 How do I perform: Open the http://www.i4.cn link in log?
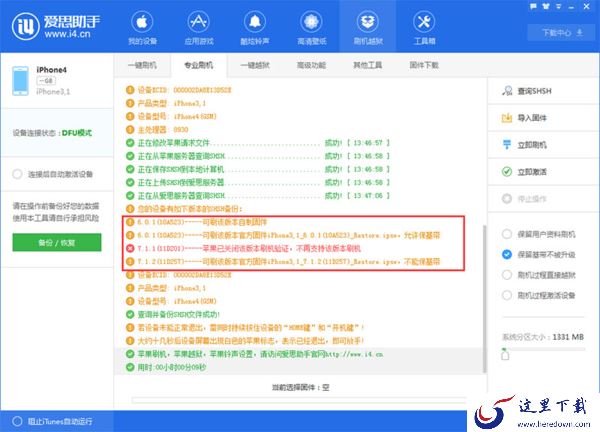pos(354,354)
